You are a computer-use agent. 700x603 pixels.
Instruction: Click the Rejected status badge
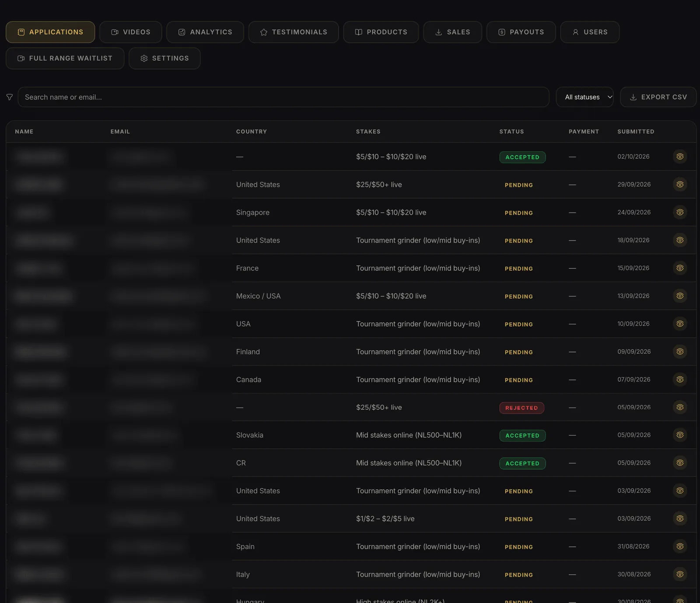click(x=522, y=408)
